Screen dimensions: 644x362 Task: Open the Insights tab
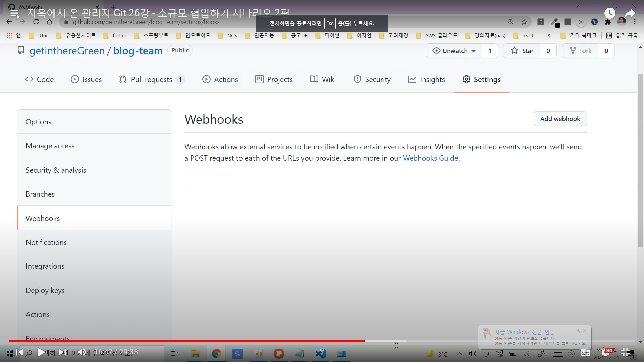(x=426, y=79)
